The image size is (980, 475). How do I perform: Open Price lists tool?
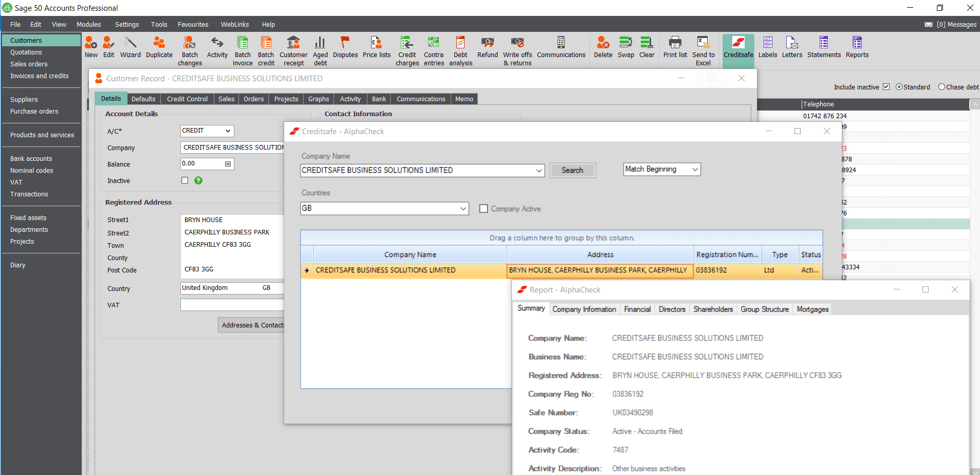[377, 47]
